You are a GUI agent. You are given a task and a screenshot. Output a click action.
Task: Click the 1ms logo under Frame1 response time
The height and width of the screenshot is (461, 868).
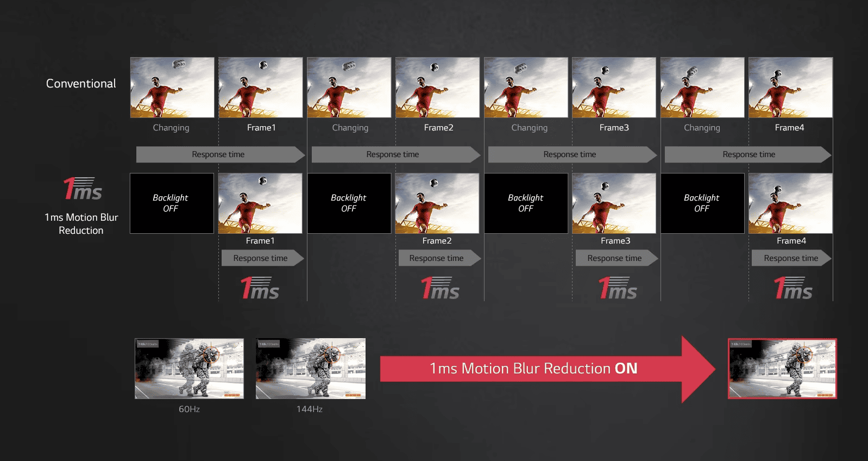[x=260, y=288]
